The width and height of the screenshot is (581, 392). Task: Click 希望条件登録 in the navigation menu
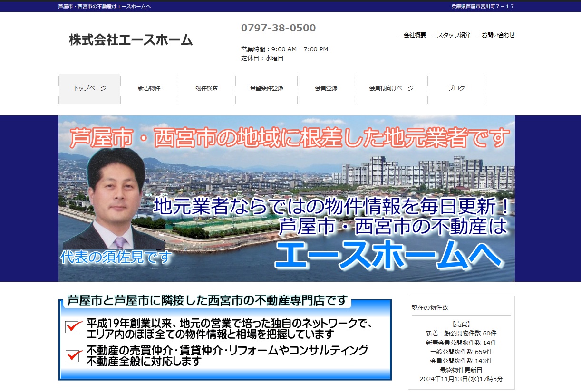pyautogui.click(x=266, y=88)
